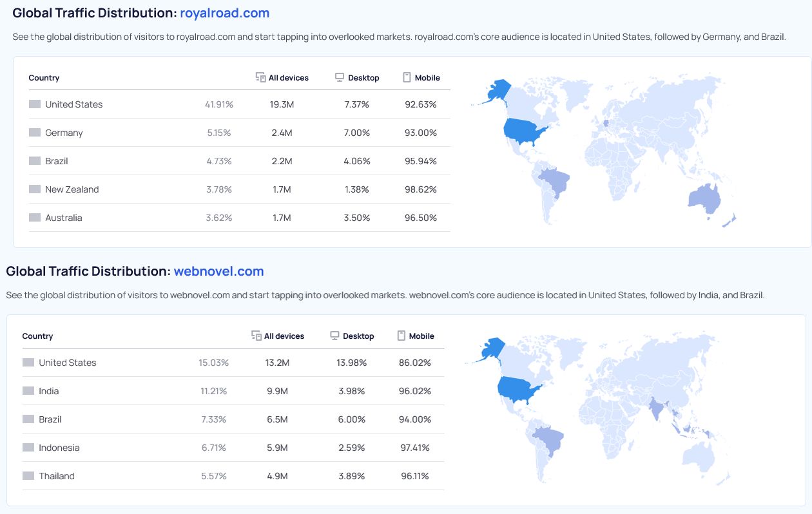
Task: Select the Thailand row label
Action: pos(57,476)
